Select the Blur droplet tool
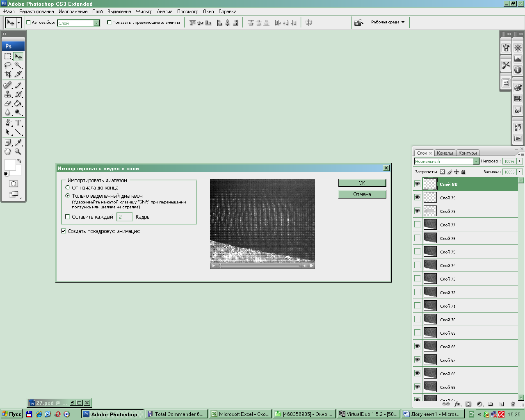Image resolution: width=525 pixels, height=420 pixels. pos(8,112)
